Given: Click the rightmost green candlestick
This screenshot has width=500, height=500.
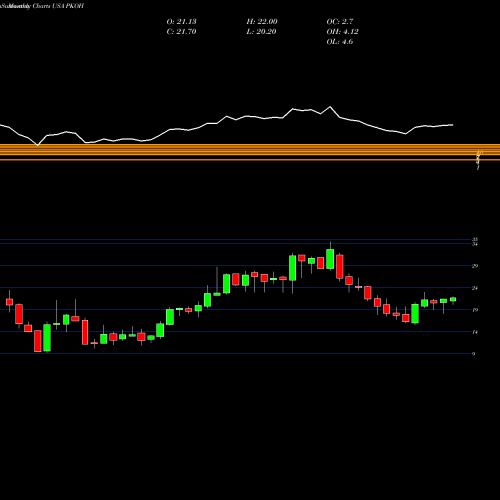Looking at the screenshot, I should 453,299.
